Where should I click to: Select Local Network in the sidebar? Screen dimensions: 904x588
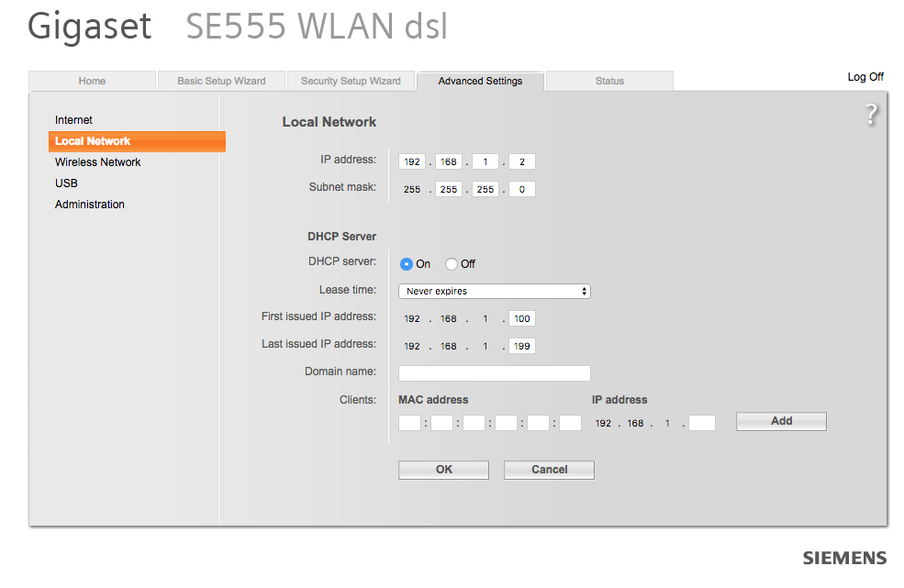[138, 141]
